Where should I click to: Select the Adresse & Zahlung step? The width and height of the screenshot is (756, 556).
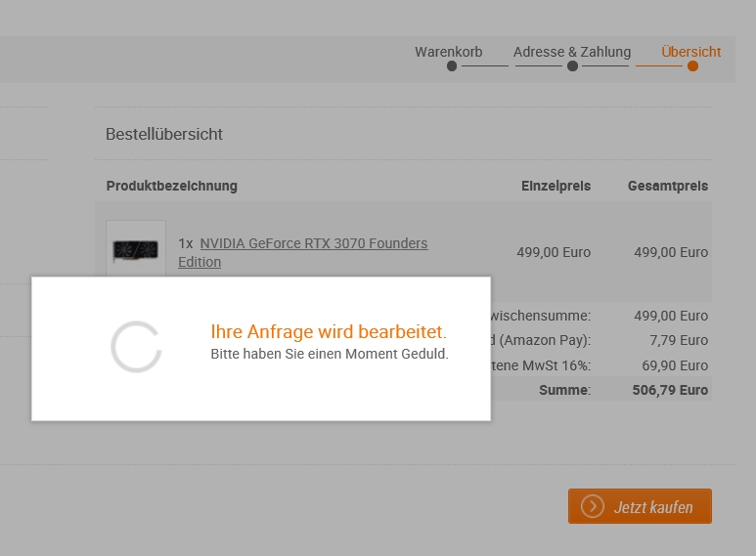click(572, 52)
